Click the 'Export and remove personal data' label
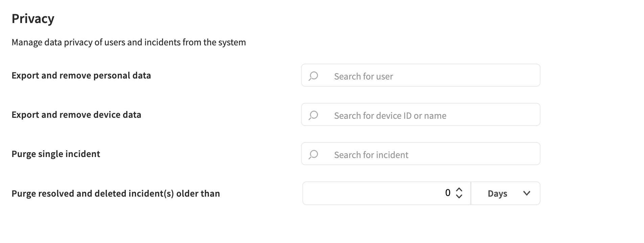The width and height of the screenshot is (644, 243). (81, 75)
